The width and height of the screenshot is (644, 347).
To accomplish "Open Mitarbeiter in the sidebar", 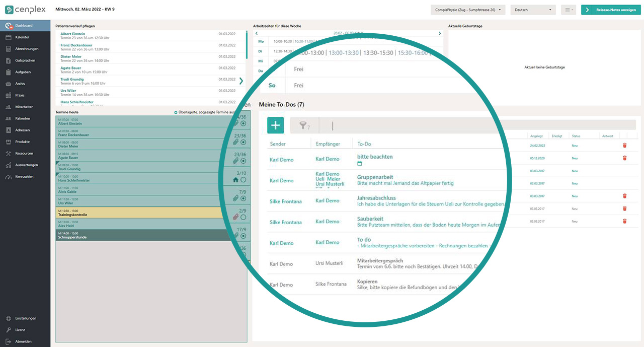I will [25, 107].
